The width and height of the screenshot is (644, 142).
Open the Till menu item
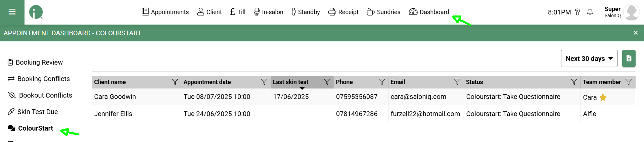[238, 12]
